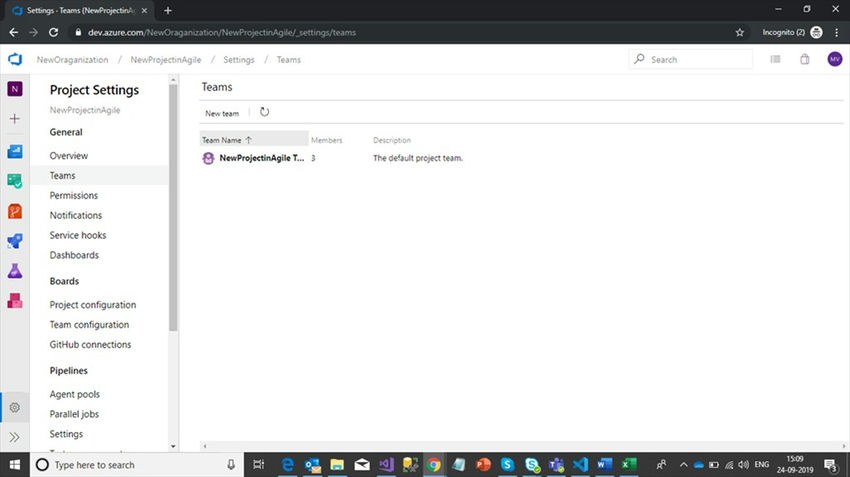Open Team configuration under Boards
This screenshot has width=850, height=477.
(89, 325)
